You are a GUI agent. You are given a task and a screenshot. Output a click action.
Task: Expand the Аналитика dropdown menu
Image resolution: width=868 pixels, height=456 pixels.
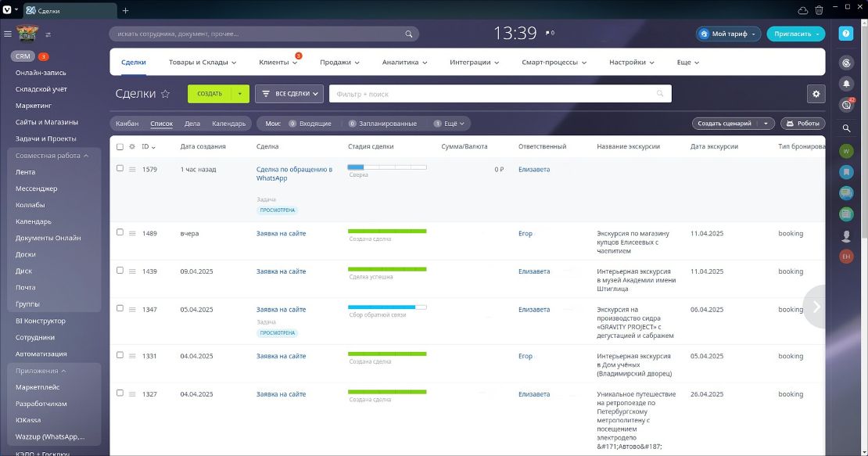point(404,63)
